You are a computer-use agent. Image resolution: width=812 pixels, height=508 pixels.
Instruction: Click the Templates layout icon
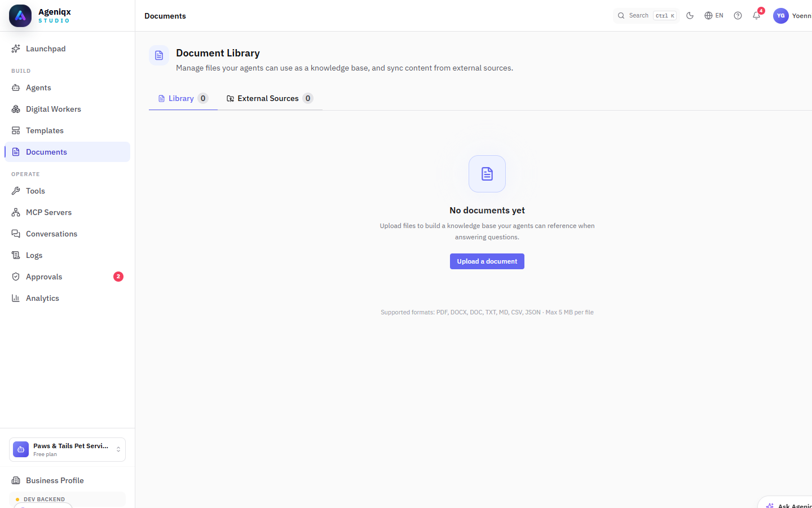(16, 130)
